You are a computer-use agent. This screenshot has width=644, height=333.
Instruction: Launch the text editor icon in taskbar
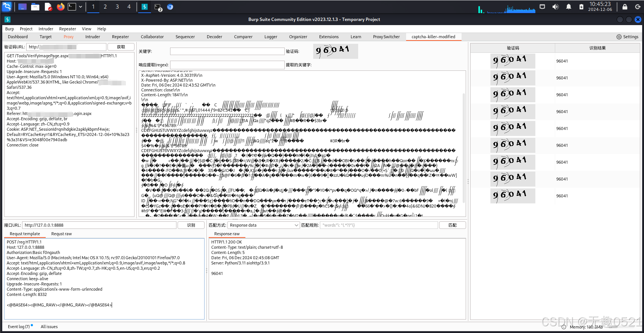coord(48,7)
